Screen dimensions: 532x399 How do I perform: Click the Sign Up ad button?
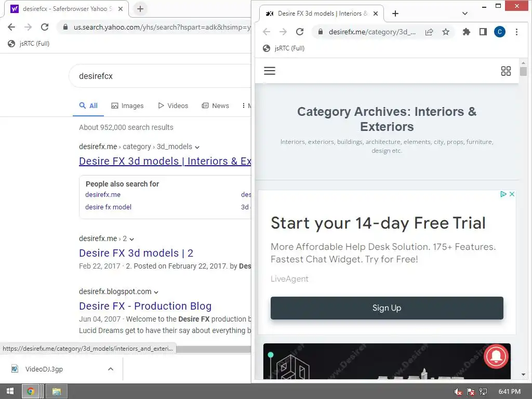pyautogui.click(x=387, y=308)
